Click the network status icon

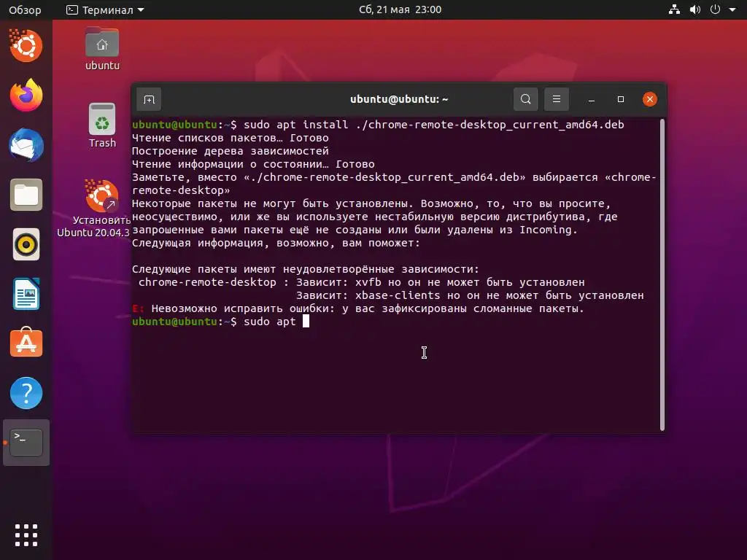[x=674, y=9]
